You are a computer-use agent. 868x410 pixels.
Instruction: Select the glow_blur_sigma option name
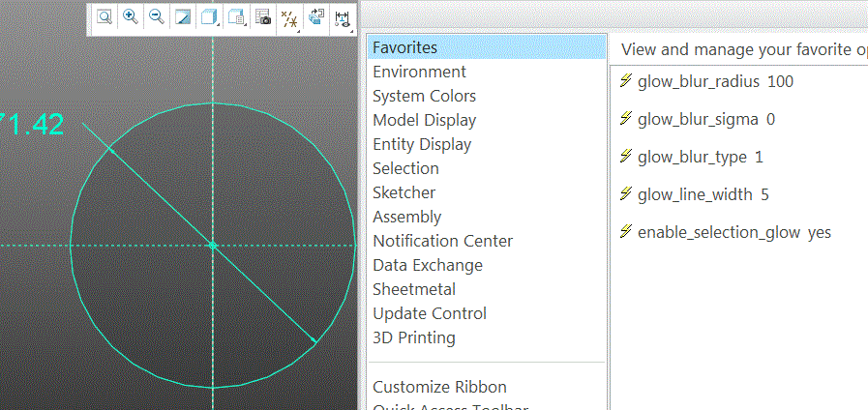click(698, 120)
